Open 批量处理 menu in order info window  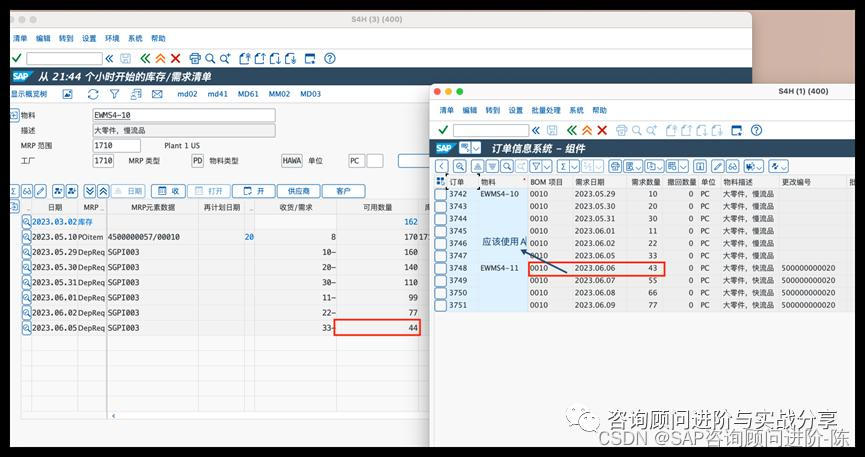coord(546,110)
